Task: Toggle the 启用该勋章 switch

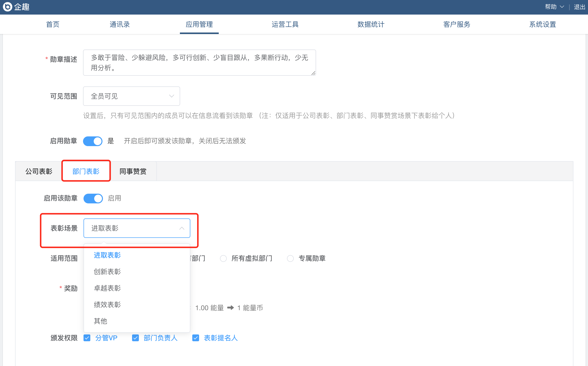Action: point(93,198)
